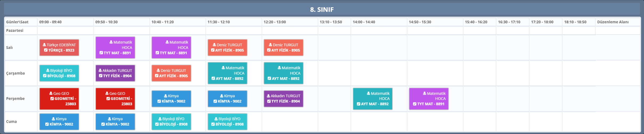Click the teacher icon on Thursday 14:00 Matematik HOCA card

click(368, 93)
